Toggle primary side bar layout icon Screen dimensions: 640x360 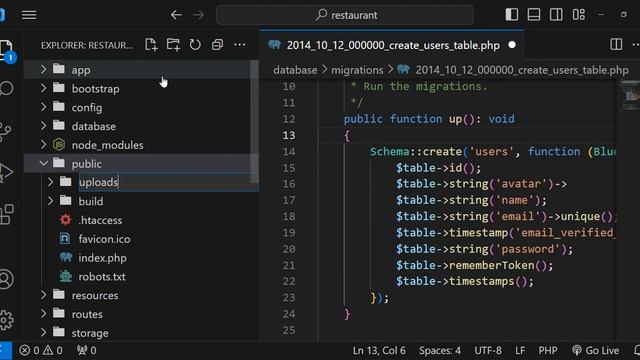coord(511,15)
